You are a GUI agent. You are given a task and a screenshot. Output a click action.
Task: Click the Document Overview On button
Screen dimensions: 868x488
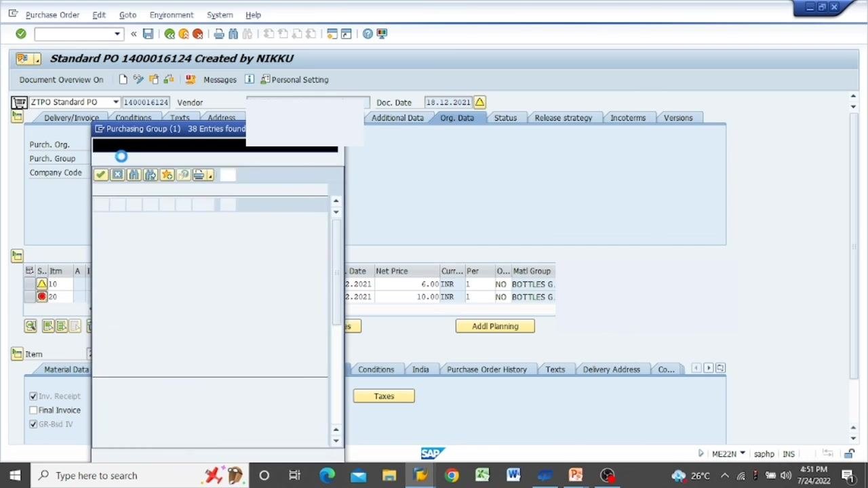click(x=61, y=79)
